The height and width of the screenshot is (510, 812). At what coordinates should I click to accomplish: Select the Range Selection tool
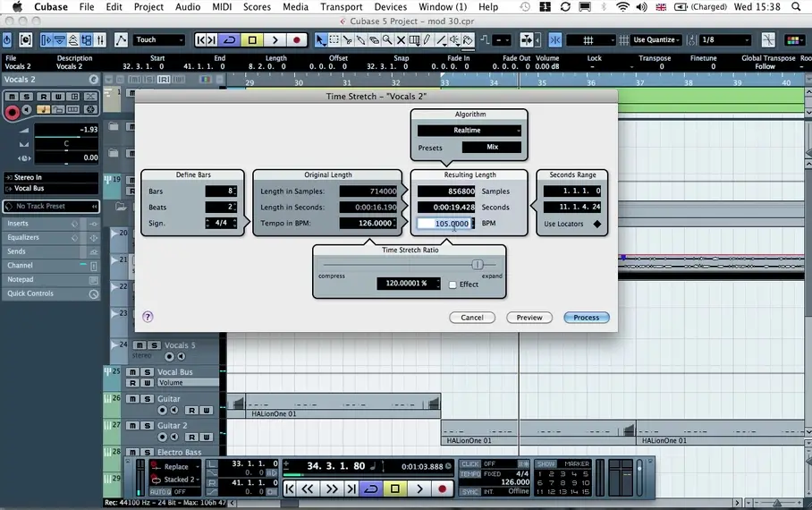click(x=334, y=40)
